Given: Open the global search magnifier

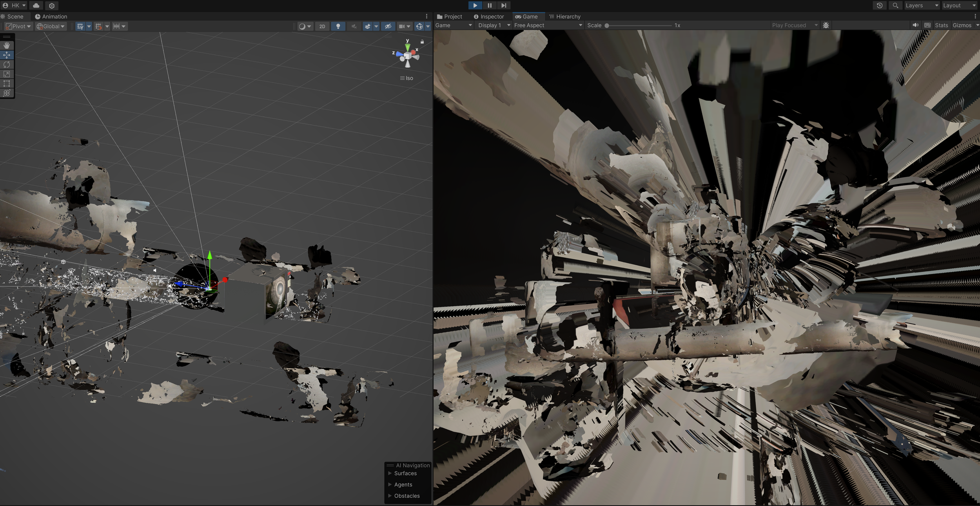Looking at the screenshot, I should pos(895,5).
